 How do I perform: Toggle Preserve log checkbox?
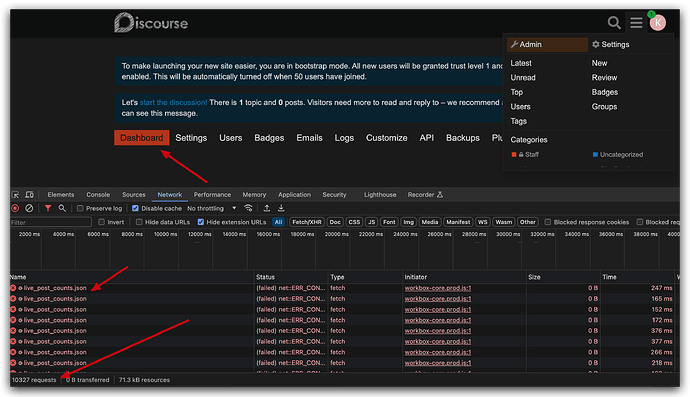[80, 208]
